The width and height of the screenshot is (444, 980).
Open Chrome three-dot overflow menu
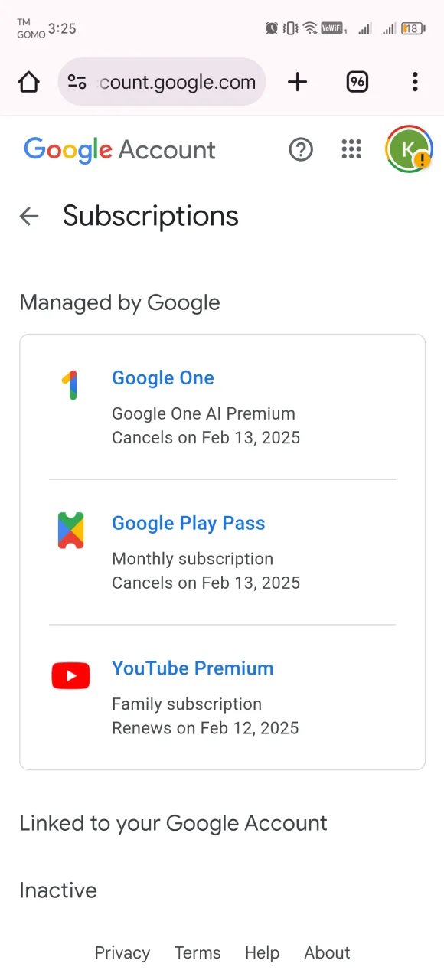(x=415, y=82)
